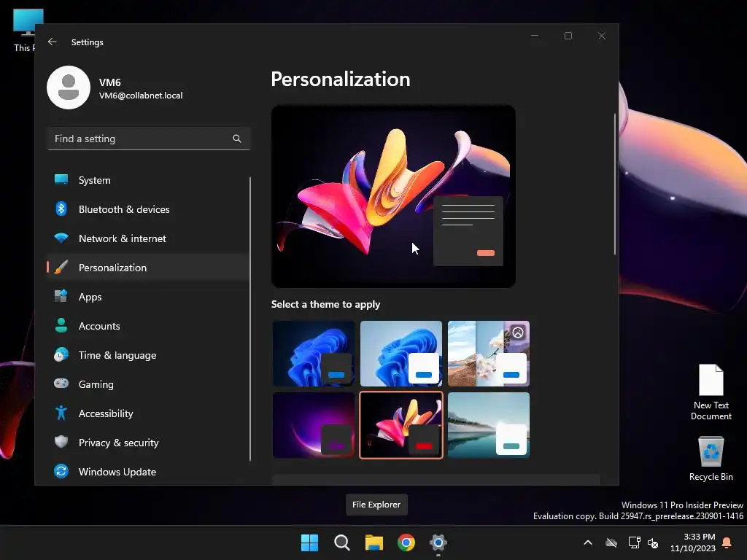Select the Recycle Bin desktop icon
Image resolution: width=747 pixels, height=560 pixels.
coord(711,459)
